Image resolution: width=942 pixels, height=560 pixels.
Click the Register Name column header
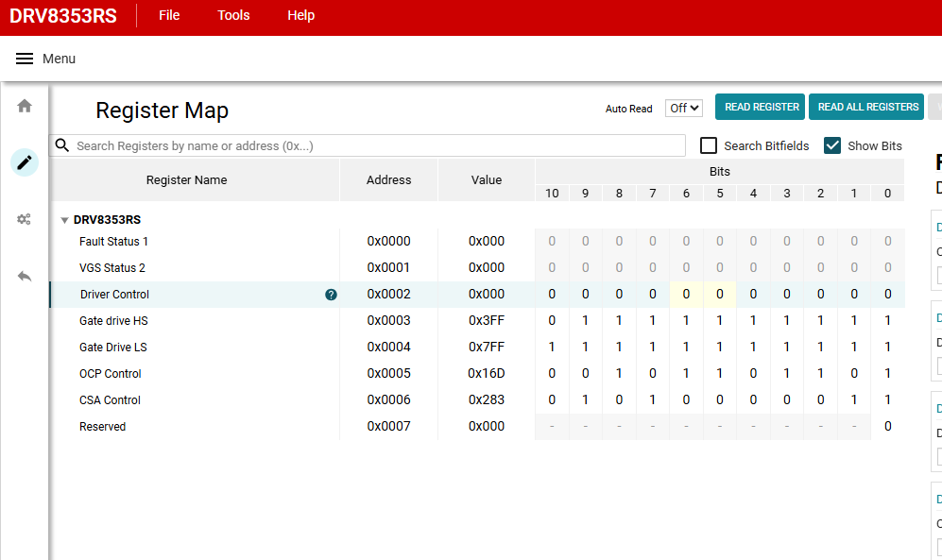tap(187, 180)
